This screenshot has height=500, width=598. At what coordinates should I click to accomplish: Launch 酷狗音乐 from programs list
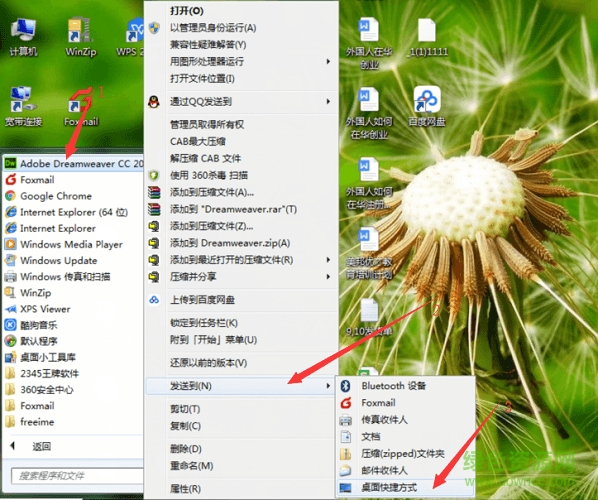[x=73, y=325]
